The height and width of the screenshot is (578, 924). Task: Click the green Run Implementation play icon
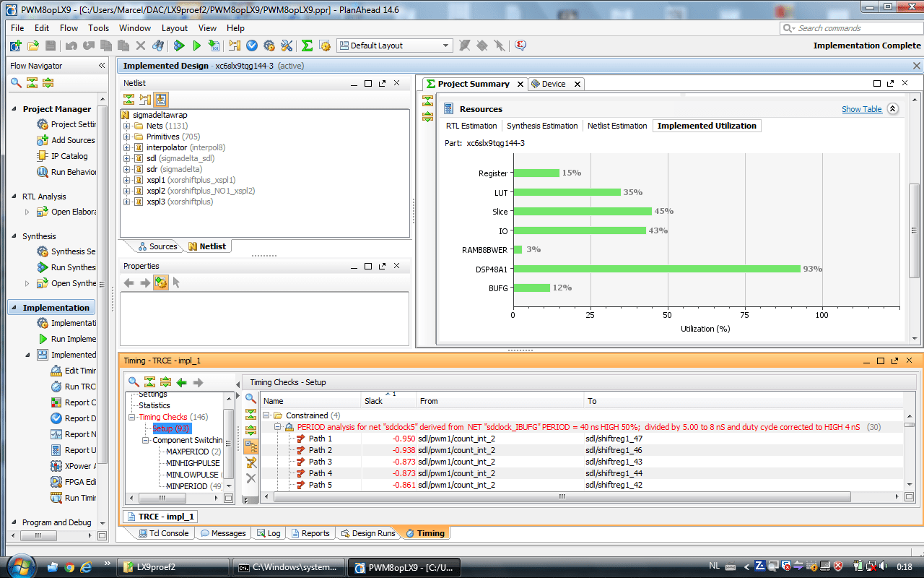tap(196, 46)
